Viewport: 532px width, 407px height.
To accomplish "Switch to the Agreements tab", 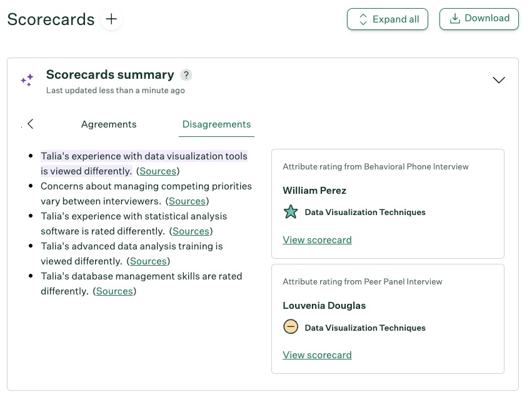I will coord(109,124).
